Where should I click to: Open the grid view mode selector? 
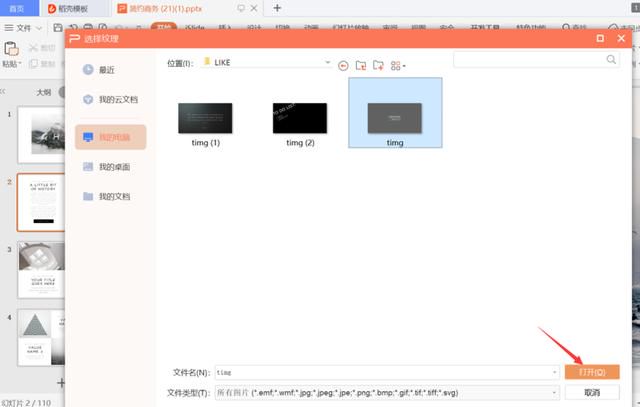coord(398,66)
